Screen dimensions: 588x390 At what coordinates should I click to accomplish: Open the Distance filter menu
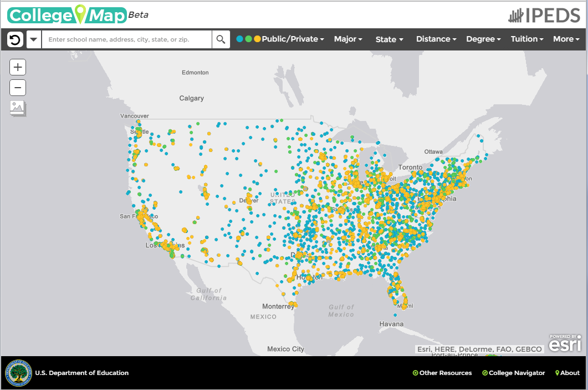click(x=436, y=39)
